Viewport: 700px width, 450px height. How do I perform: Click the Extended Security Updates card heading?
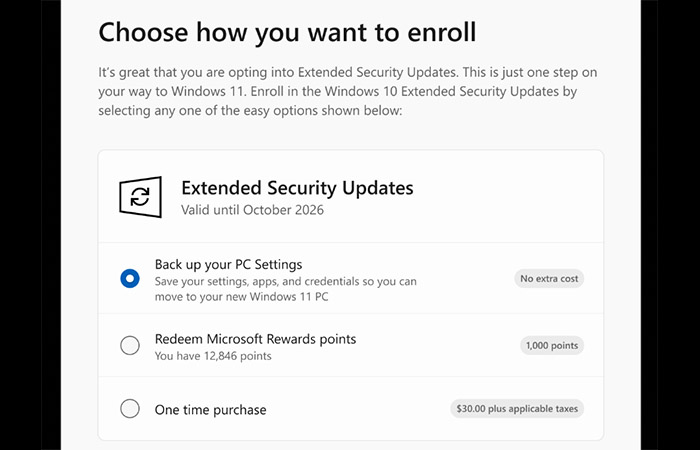[297, 188]
